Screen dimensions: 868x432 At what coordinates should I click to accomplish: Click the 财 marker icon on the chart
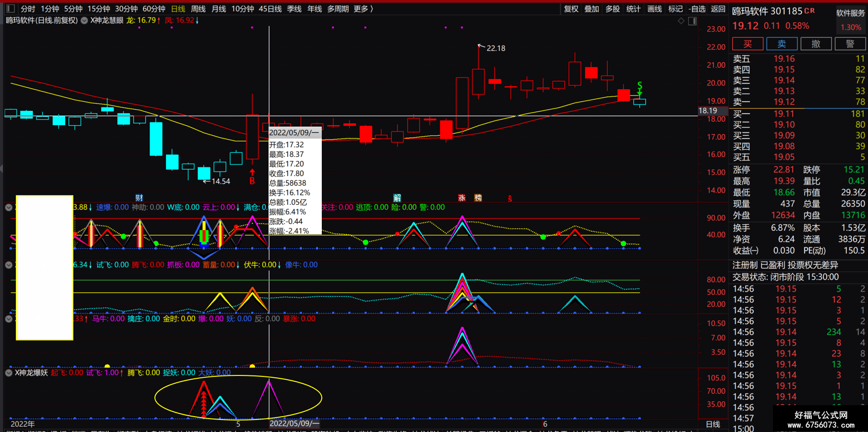click(x=139, y=198)
